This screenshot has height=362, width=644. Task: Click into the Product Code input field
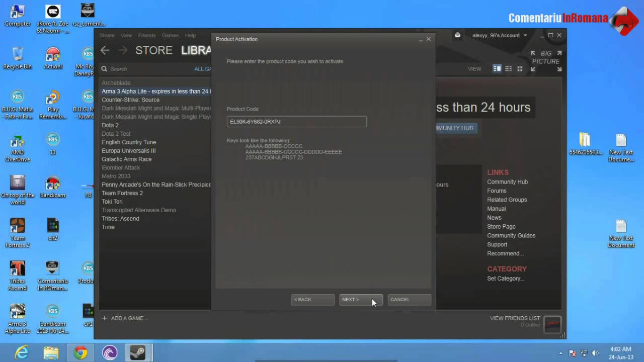pyautogui.click(x=296, y=122)
